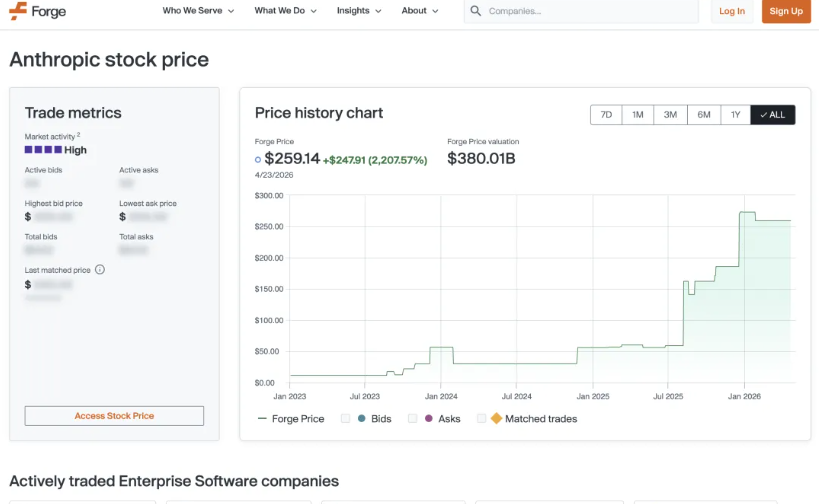Click the purple Asks legend dot
Image resolution: width=819 pixels, height=504 pixels.
click(x=429, y=418)
